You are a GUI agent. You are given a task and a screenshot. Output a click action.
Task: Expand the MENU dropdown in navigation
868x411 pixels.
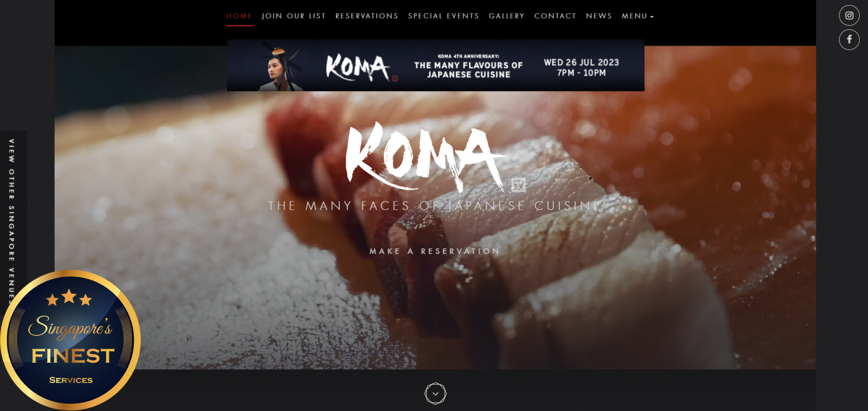click(x=638, y=16)
